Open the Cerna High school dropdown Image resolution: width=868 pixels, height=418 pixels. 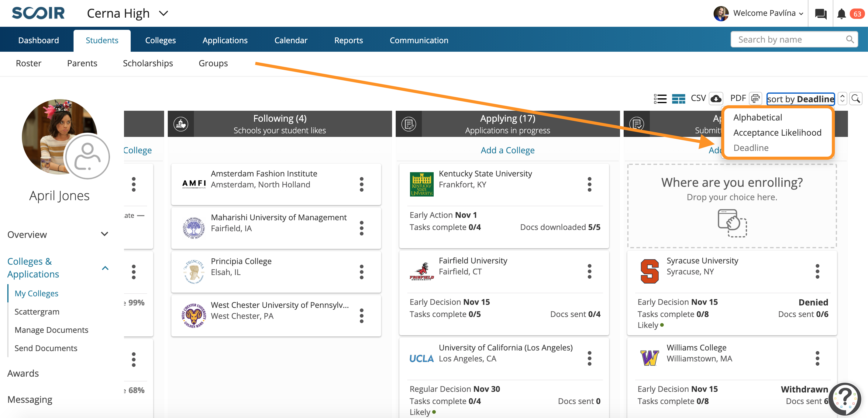click(128, 13)
